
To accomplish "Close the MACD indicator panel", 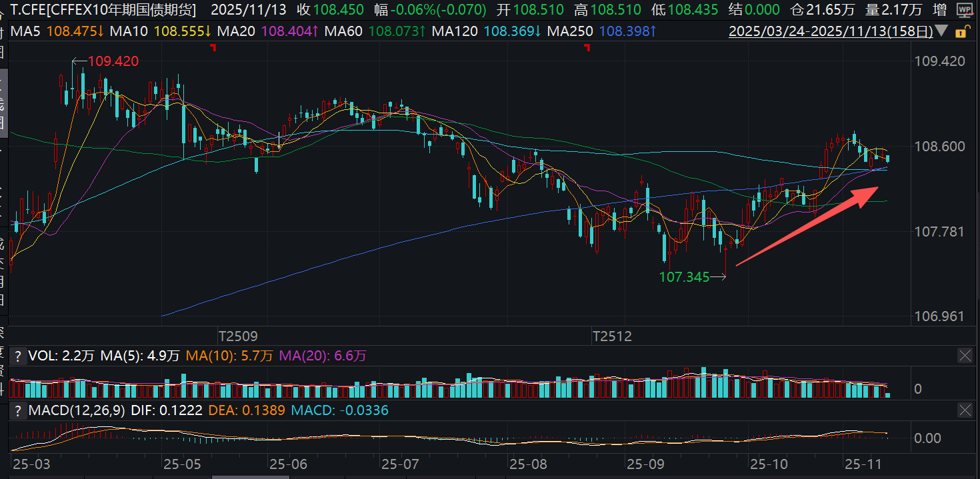I will [x=965, y=410].
